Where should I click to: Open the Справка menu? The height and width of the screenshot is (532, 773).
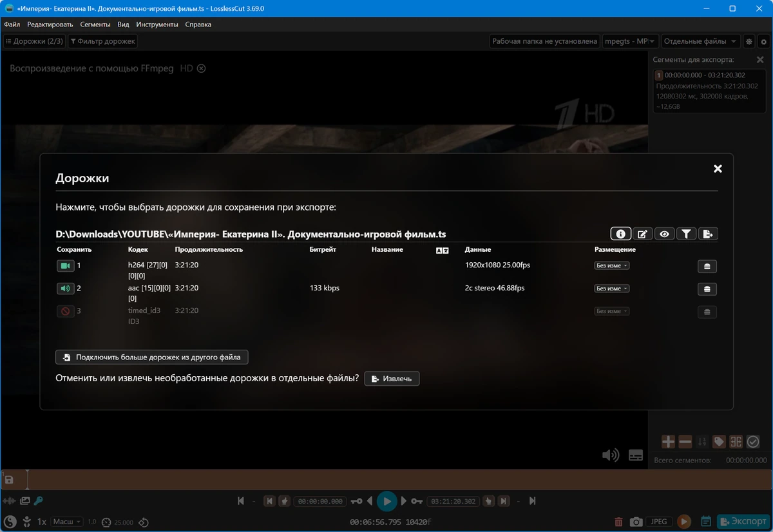[x=198, y=24]
